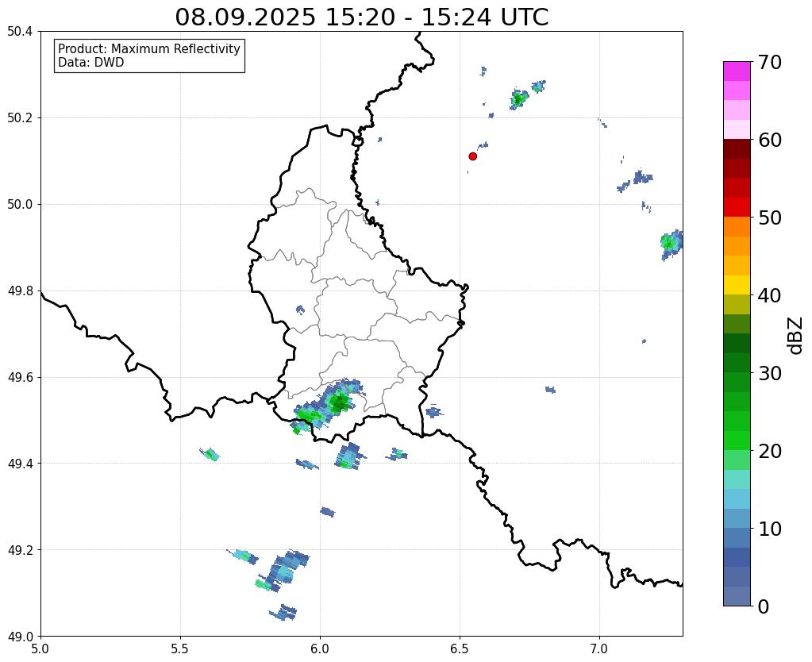Click the colorbar tick label "30"
Screen dimensions: 812x662
coord(770,373)
